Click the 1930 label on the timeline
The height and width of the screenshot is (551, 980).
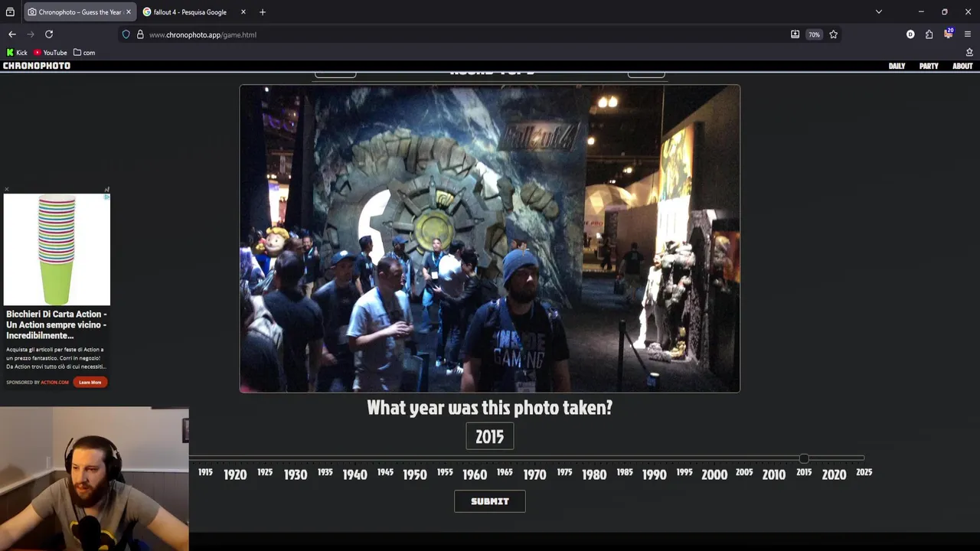(295, 474)
